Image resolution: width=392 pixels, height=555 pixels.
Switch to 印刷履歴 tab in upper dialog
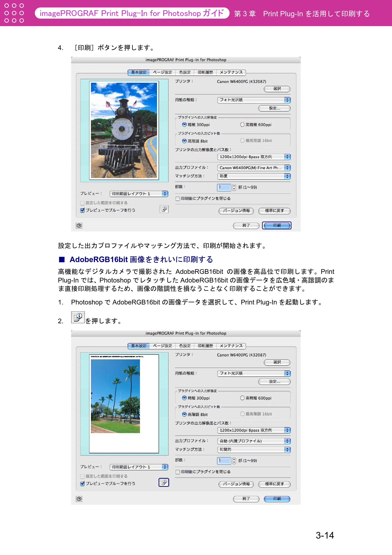click(205, 72)
